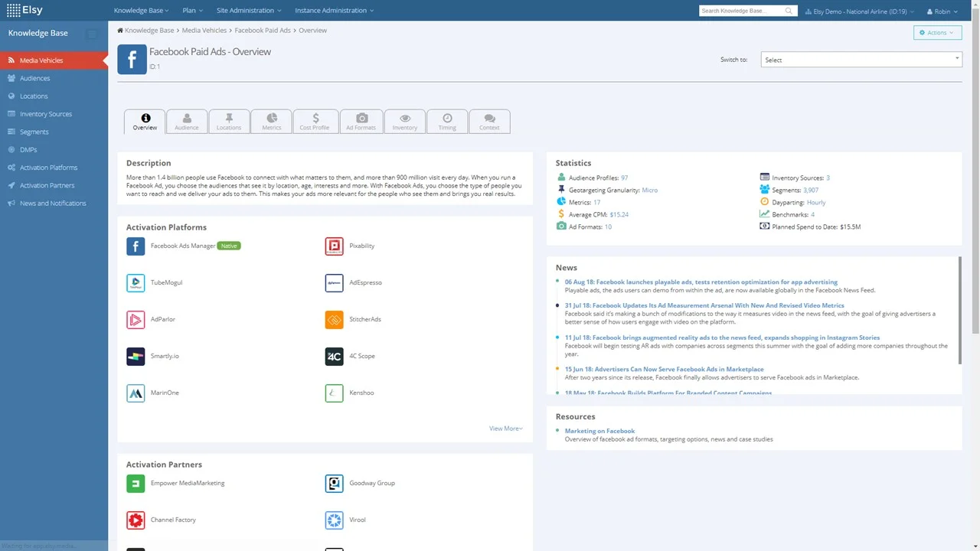This screenshot has height=551, width=980.
Task: Open the Overview tab
Action: [x=145, y=122]
